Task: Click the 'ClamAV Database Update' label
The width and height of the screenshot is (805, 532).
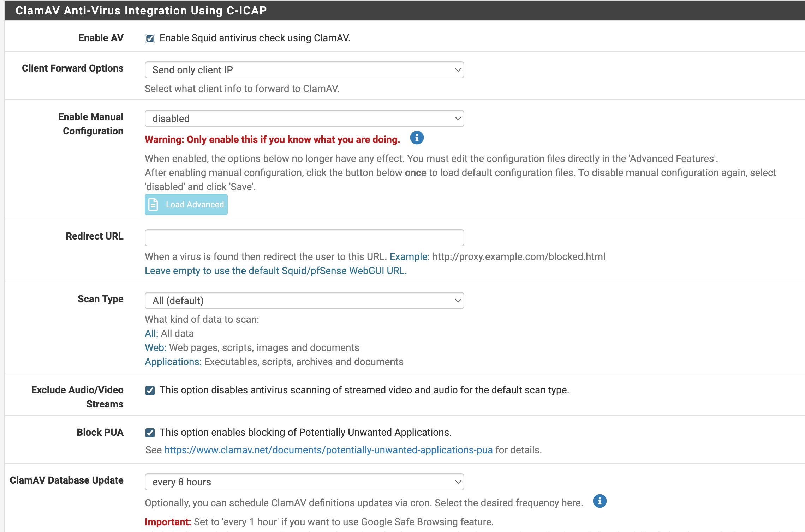Action: (67, 480)
